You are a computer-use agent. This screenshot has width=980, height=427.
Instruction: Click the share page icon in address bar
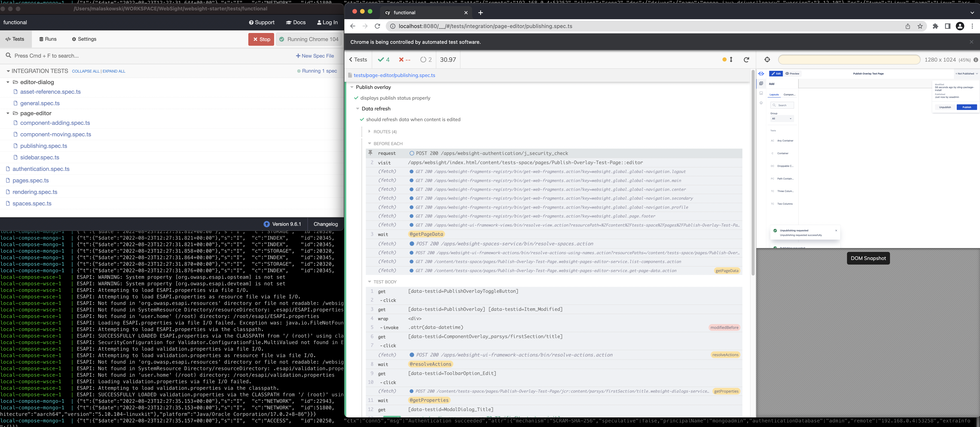908,26
